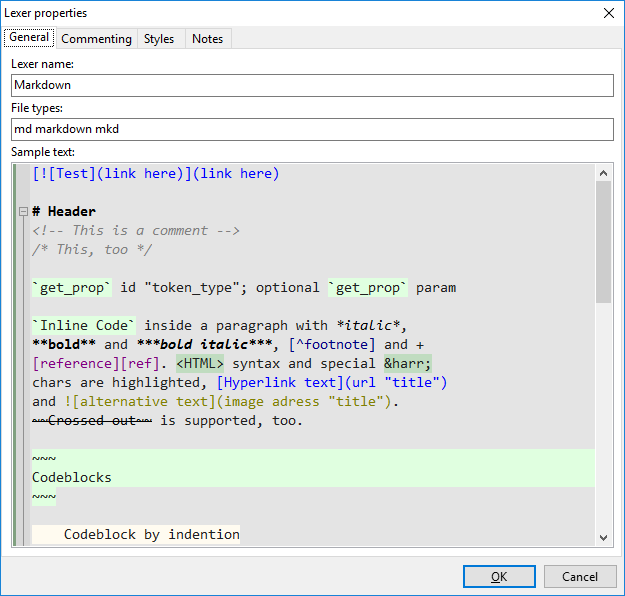The width and height of the screenshot is (625, 596).
Task: Open the Styles tab
Action: (159, 39)
